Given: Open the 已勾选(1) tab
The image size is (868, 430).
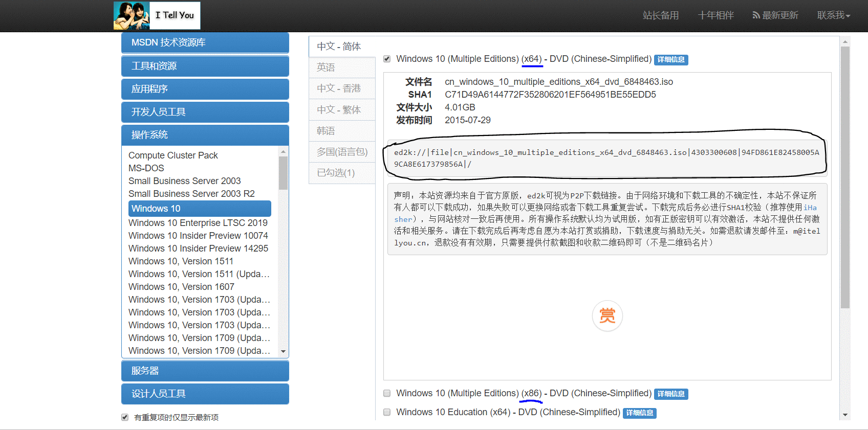Looking at the screenshot, I should point(342,173).
